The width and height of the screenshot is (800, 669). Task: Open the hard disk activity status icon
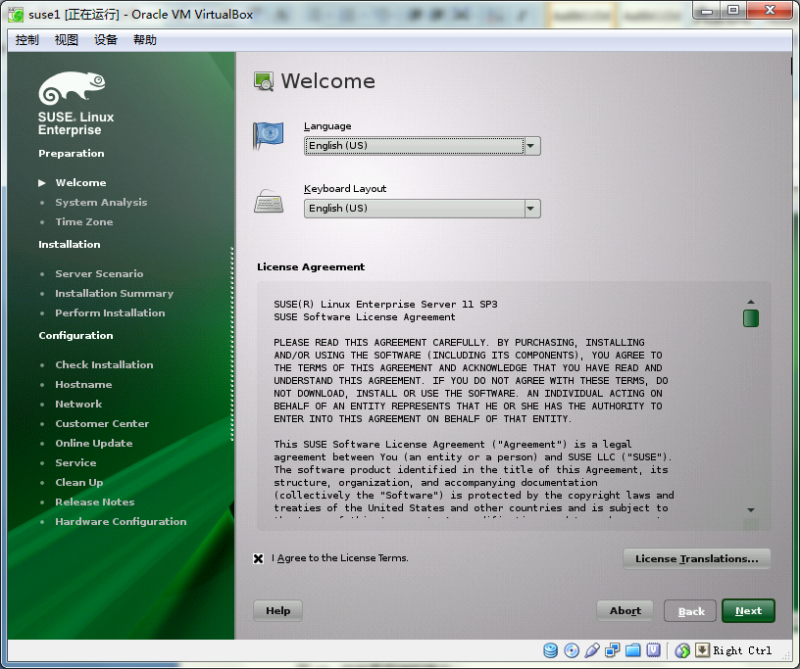click(x=551, y=650)
